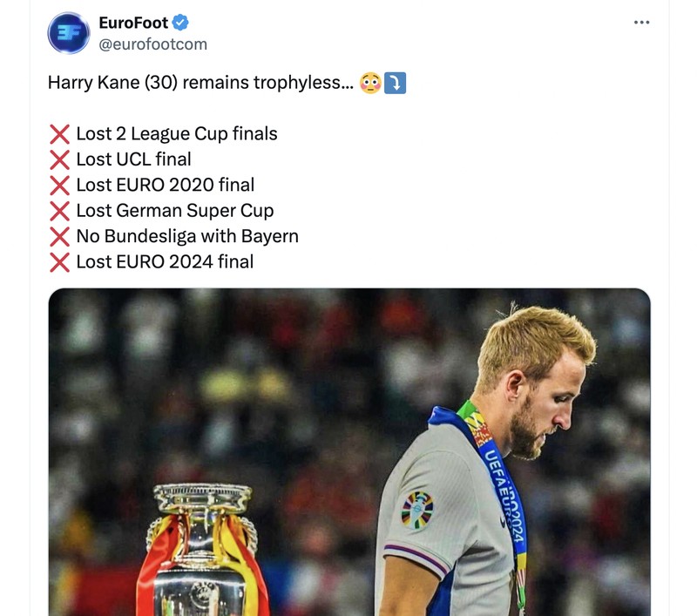
Task: Click the red X beside 'Lost EURO 2024 final'
Action: pyautogui.click(x=58, y=261)
